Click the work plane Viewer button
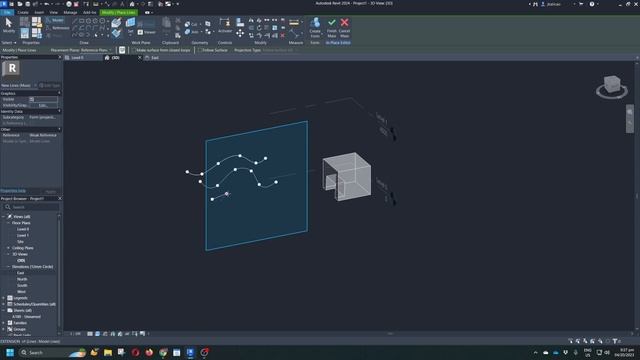This screenshot has width=640, height=360. (147, 32)
